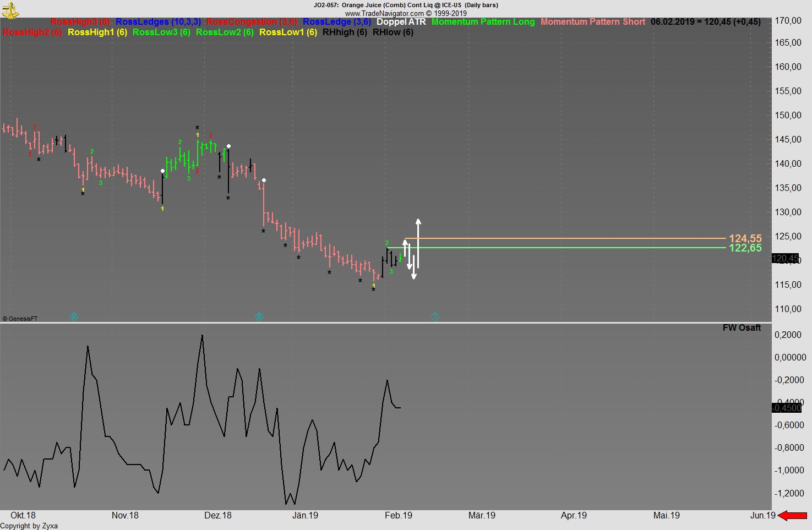Click the question-mark diamond marker in February
The image size is (812, 530).
click(435, 316)
